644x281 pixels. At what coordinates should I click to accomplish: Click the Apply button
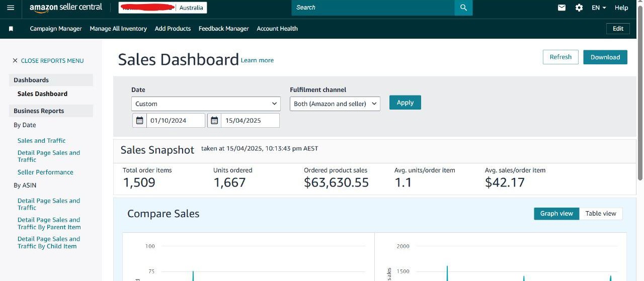pyautogui.click(x=405, y=103)
